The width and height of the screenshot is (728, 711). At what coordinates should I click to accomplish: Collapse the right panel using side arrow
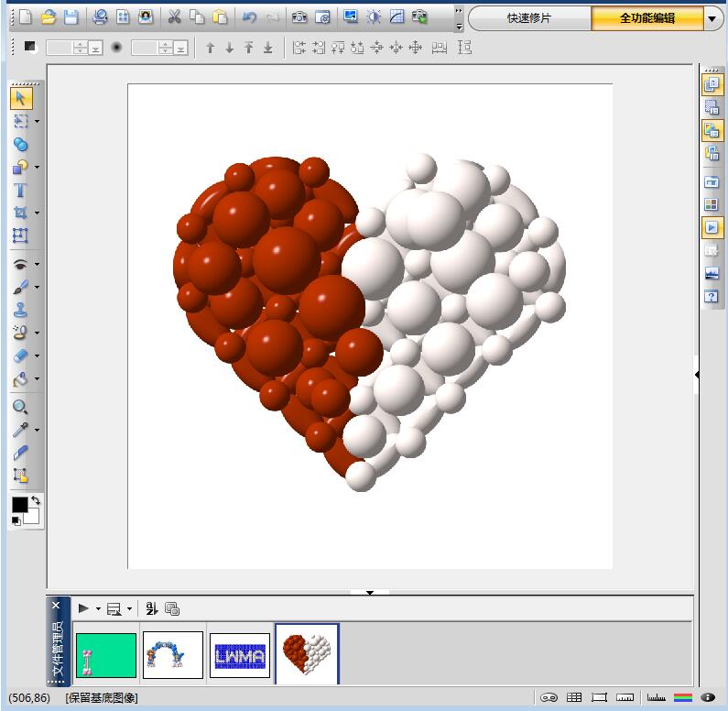click(697, 375)
